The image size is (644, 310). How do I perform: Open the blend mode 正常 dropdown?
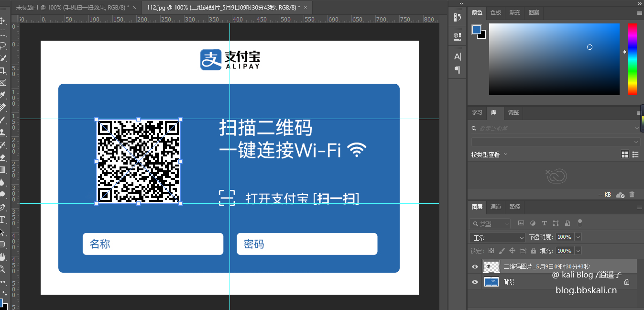497,237
